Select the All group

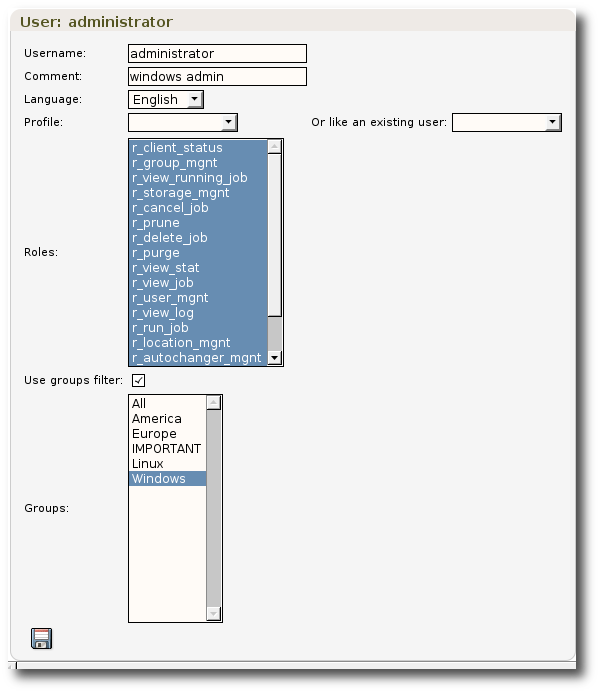[x=167, y=404]
